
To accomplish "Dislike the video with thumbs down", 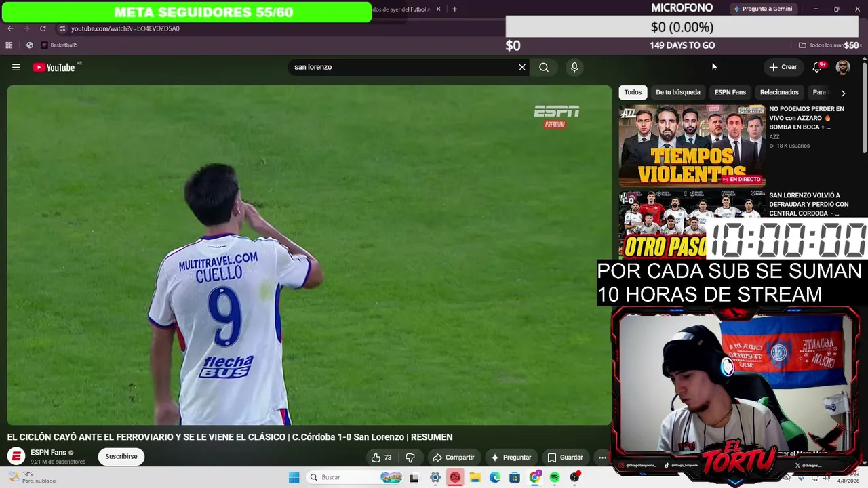I will click(x=410, y=457).
